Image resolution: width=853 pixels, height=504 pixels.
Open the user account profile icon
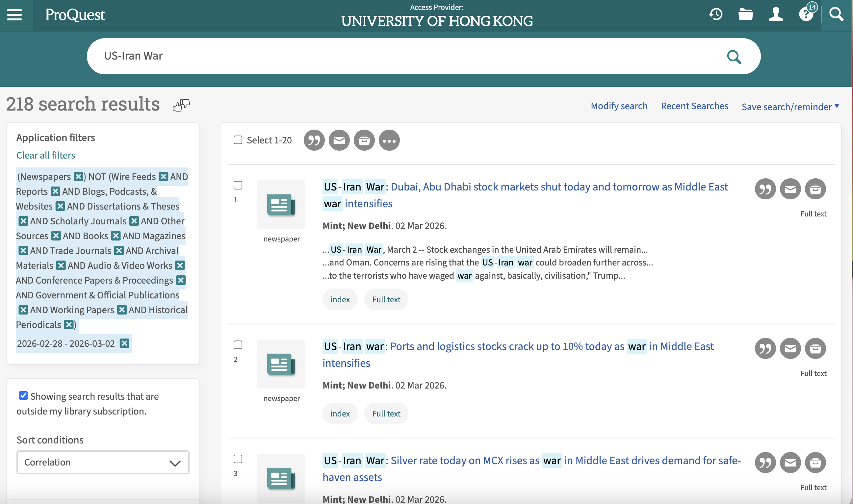pyautogui.click(x=776, y=14)
